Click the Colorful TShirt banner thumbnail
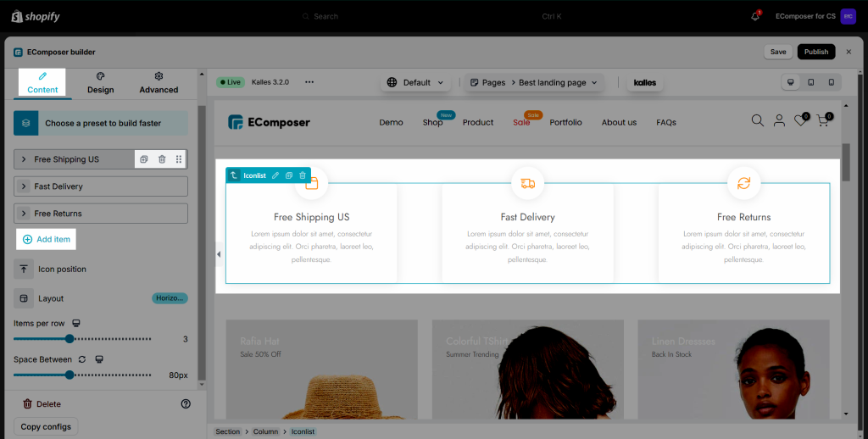The height and width of the screenshot is (439, 868). [527, 370]
